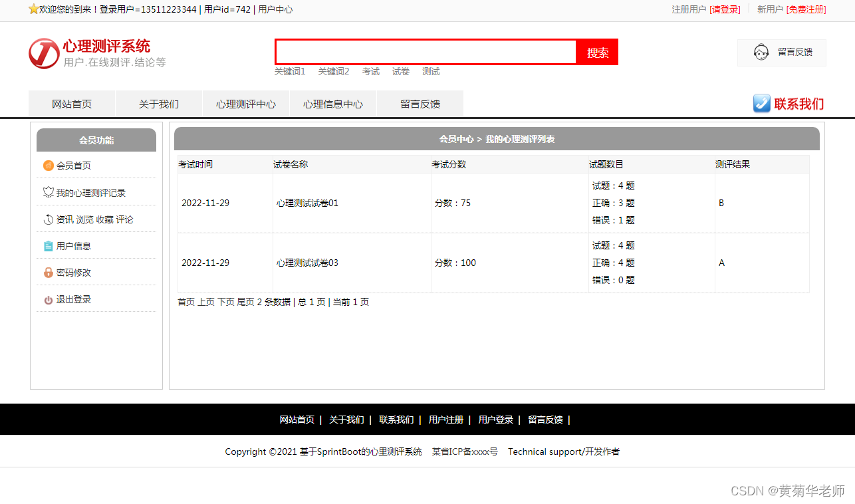Viewport: 855px width, 504px height.
Task: Select the 会员首页 icon in the sidebar
Action: [x=47, y=166]
